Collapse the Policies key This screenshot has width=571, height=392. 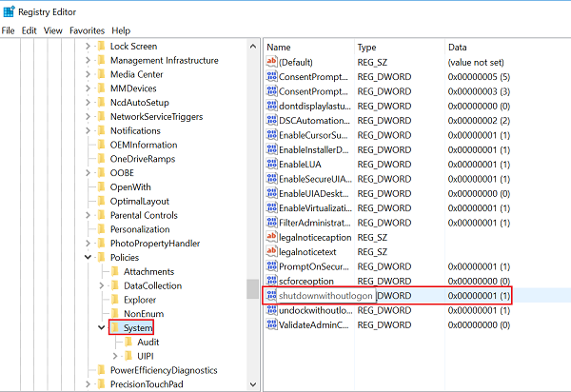(88, 257)
